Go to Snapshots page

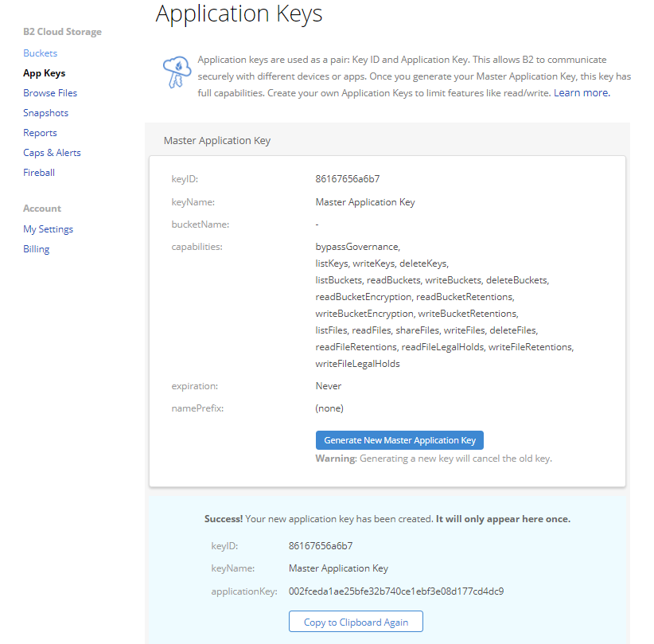[45, 113]
